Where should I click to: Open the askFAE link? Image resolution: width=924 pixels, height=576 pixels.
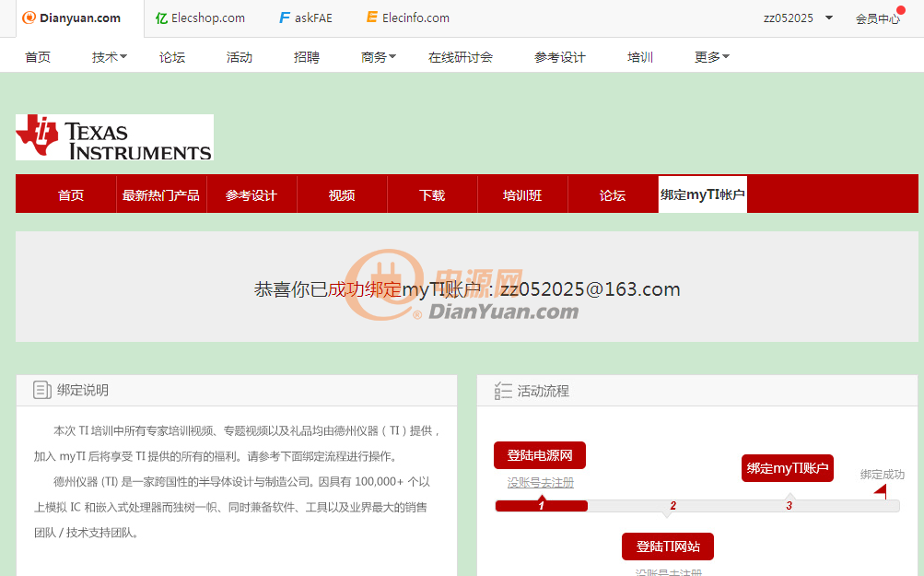[313, 18]
